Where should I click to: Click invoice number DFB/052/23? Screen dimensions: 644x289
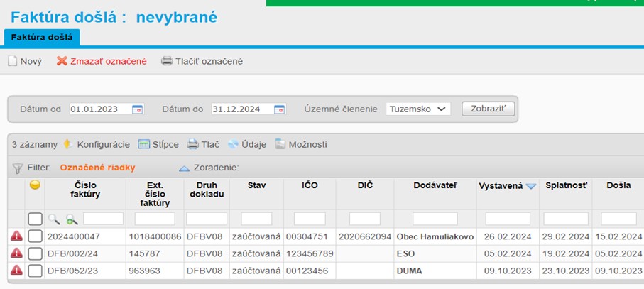(72, 271)
